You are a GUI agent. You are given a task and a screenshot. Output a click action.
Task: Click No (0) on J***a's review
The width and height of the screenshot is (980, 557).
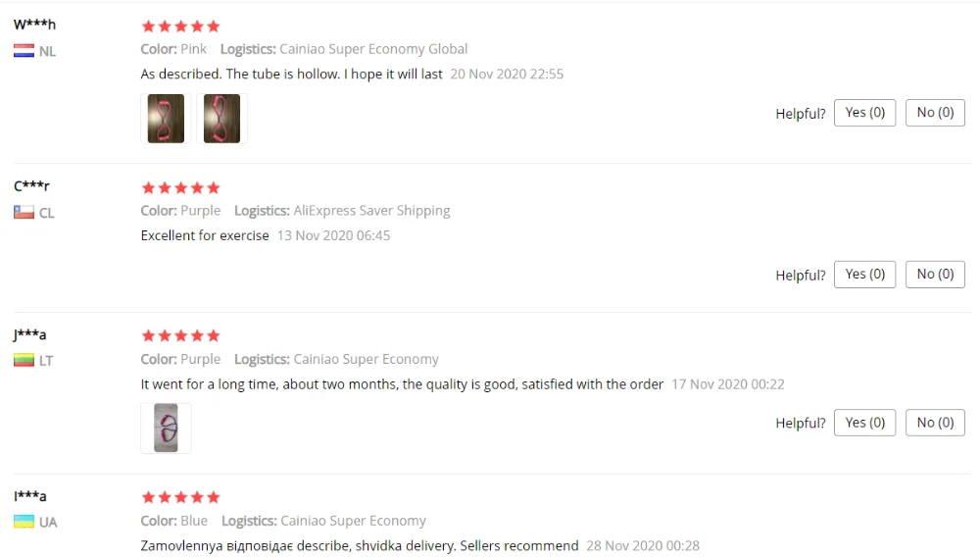935,423
